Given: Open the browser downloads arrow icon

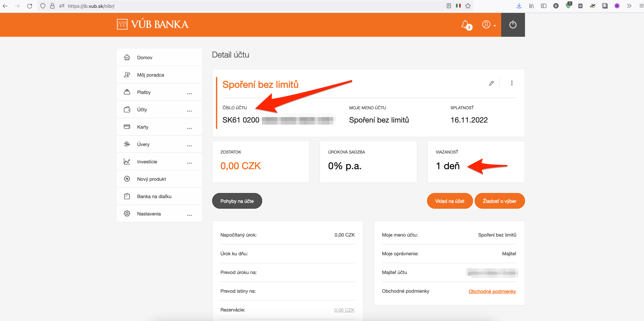Looking at the screenshot, I should tap(519, 6).
